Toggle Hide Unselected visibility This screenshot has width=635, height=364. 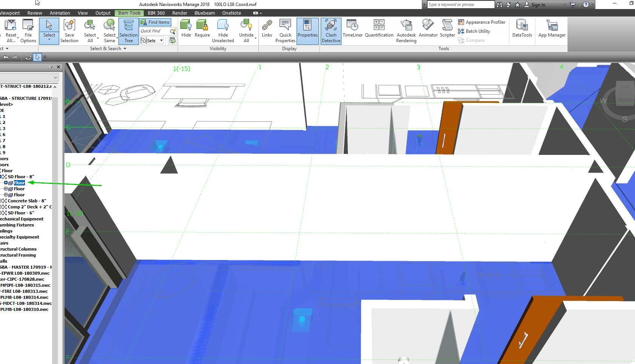(x=223, y=31)
